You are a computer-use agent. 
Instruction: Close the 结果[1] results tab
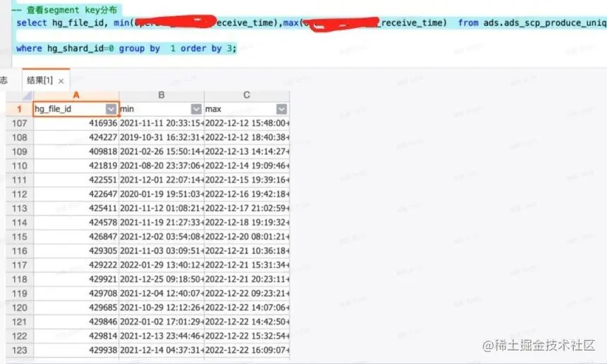(61, 81)
